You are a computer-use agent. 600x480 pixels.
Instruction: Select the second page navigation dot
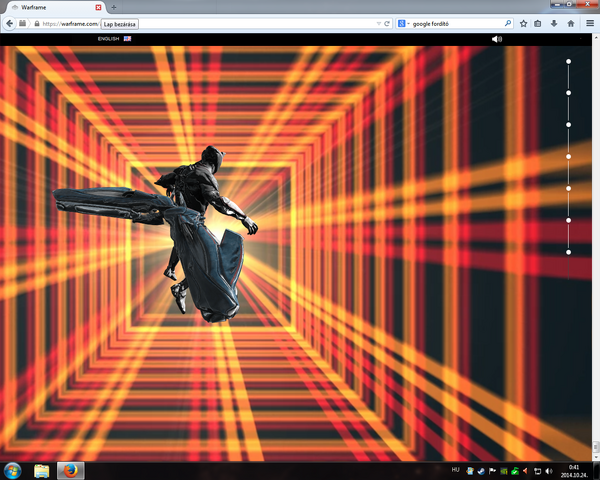pyautogui.click(x=569, y=93)
